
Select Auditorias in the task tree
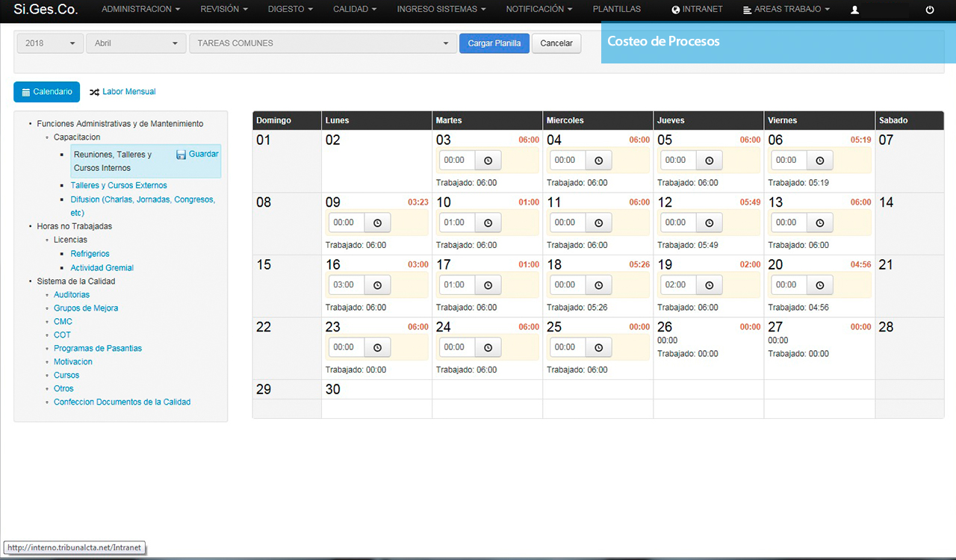(72, 295)
